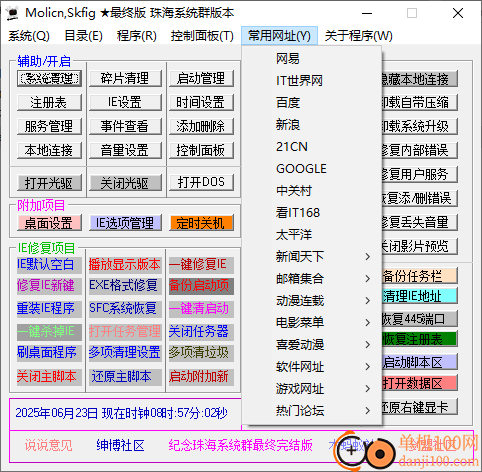Click the 说说意见 link
Screen dimensions: 482x472
coord(48,445)
